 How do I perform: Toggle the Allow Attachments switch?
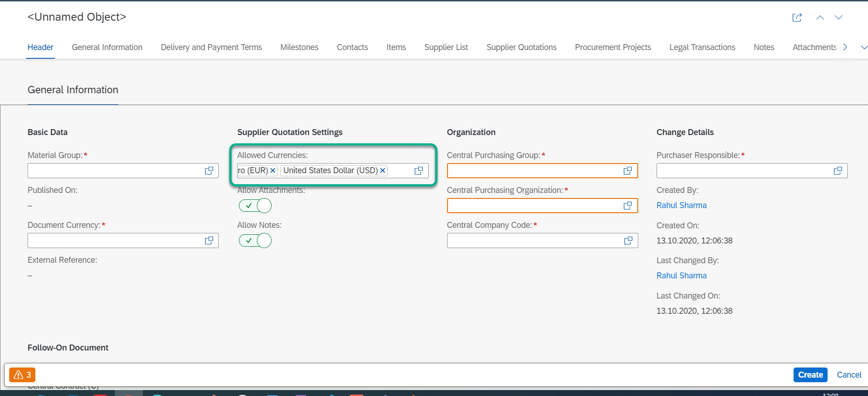[x=255, y=206]
